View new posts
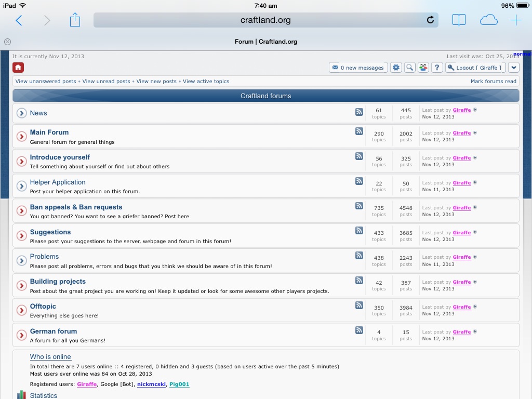The image size is (532, 399). [x=156, y=82]
